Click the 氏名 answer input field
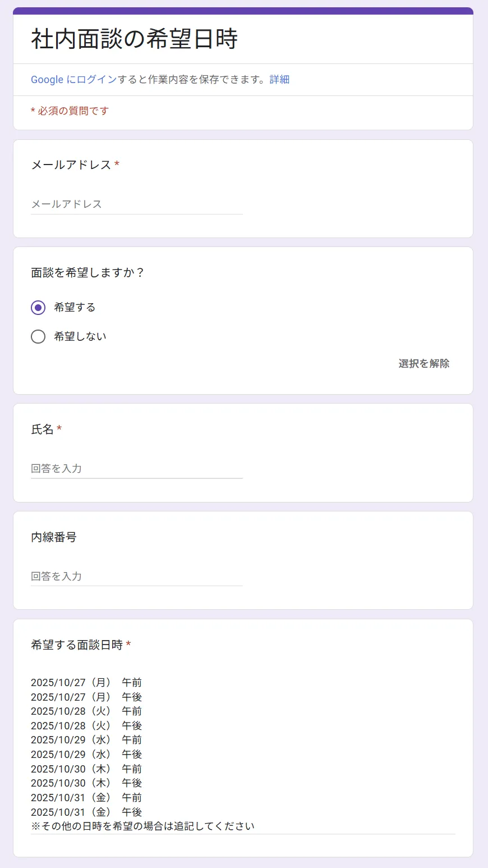Screen dimensions: 488x868 pos(136,469)
